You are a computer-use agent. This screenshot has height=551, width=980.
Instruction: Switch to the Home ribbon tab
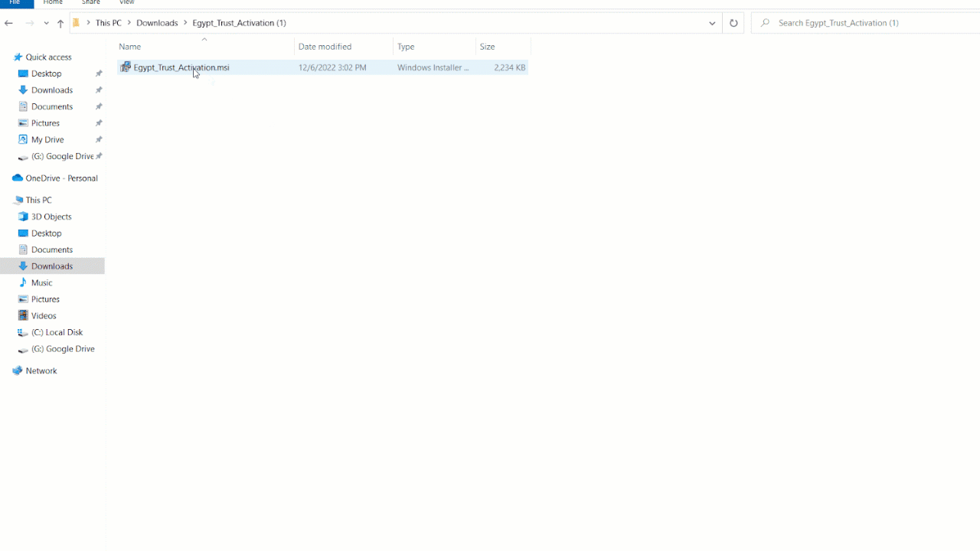53,3
